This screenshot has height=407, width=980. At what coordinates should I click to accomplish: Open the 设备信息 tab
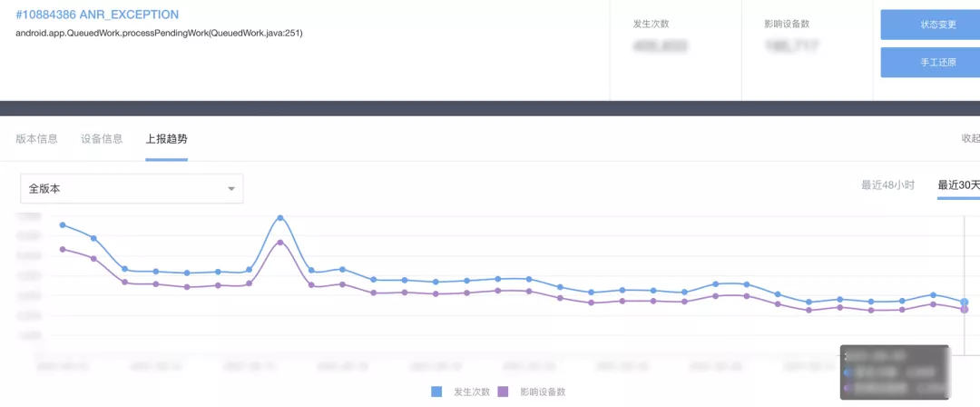102,139
